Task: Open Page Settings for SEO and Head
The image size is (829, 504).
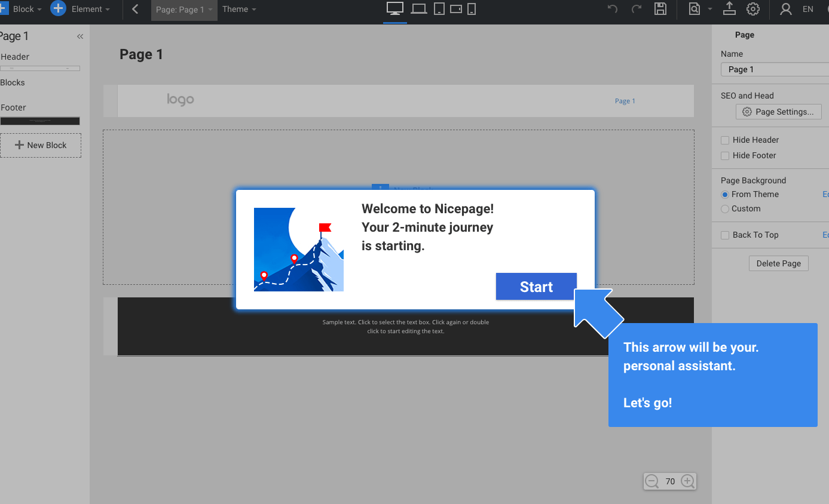Action: [778, 112]
